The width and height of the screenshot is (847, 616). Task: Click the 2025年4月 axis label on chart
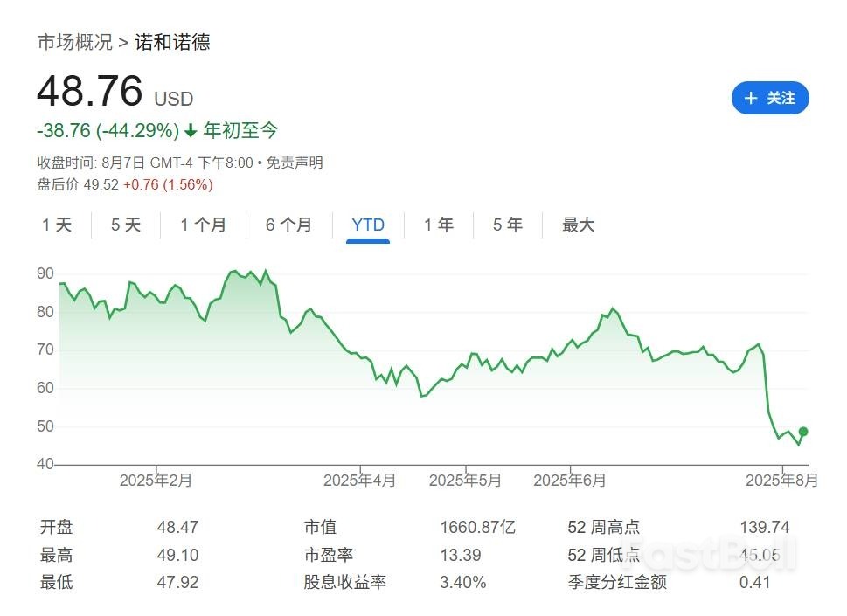(x=360, y=480)
